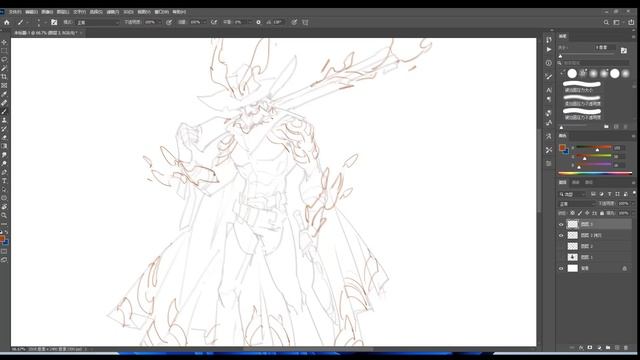Switch to the Channels tab
Viewport: 640px width, 360px height.
(x=576, y=182)
